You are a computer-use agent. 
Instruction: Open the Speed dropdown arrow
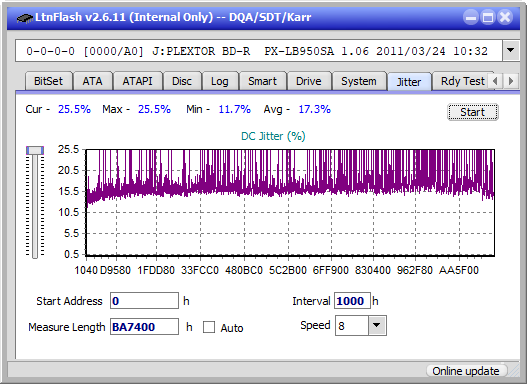pos(377,325)
